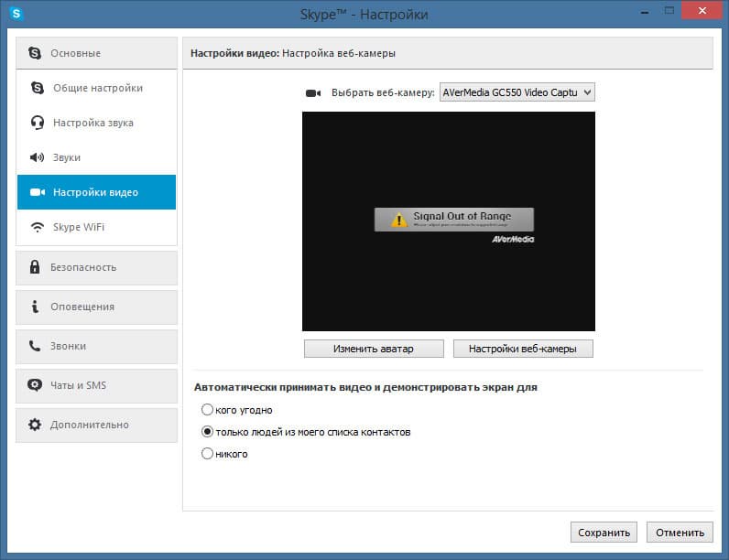This screenshot has width=729, height=560.
Task: Minimize the Skype settings window
Action: (x=645, y=12)
